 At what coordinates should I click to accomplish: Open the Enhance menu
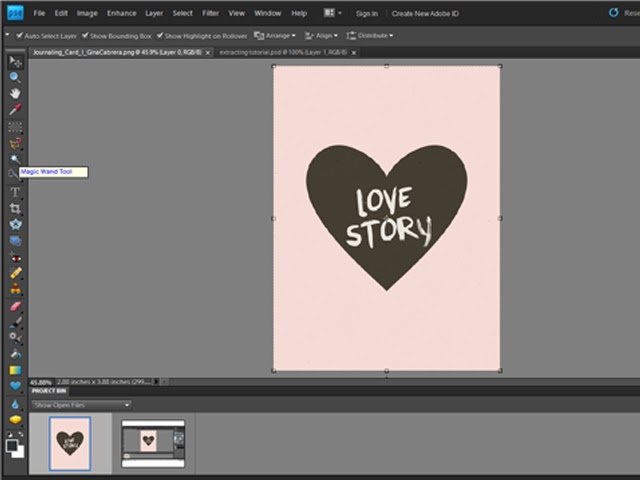(122, 13)
